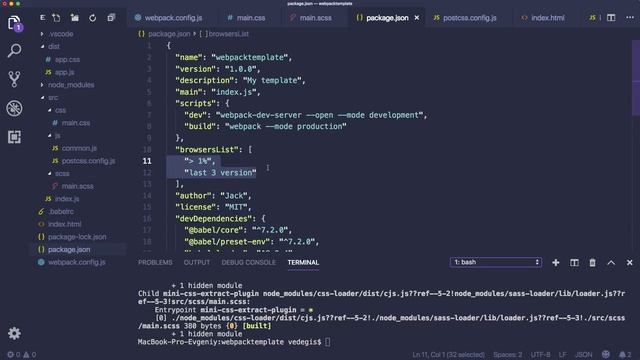Click the feedback smiley in status bar
Image resolution: width=640 pixels, height=360 pixels.
pos(606,354)
